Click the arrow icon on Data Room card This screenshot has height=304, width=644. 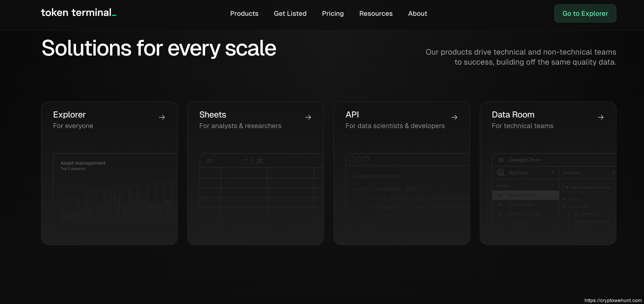point(601,117)
